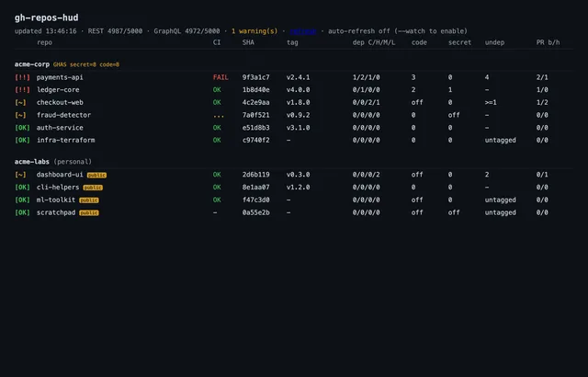Click commit SHA 4c2e9aa
Screen dimensions: 588x377
tap(255, 102)
